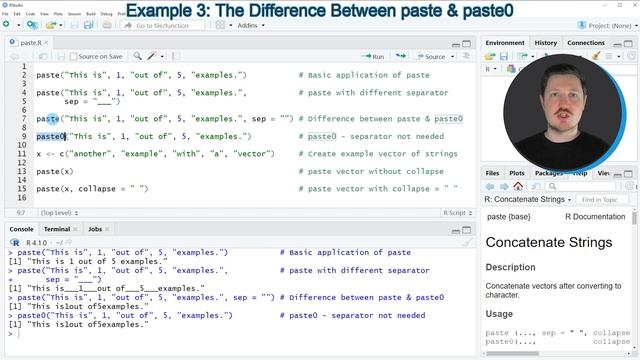Open the Addins dropdown

point(251,25)
